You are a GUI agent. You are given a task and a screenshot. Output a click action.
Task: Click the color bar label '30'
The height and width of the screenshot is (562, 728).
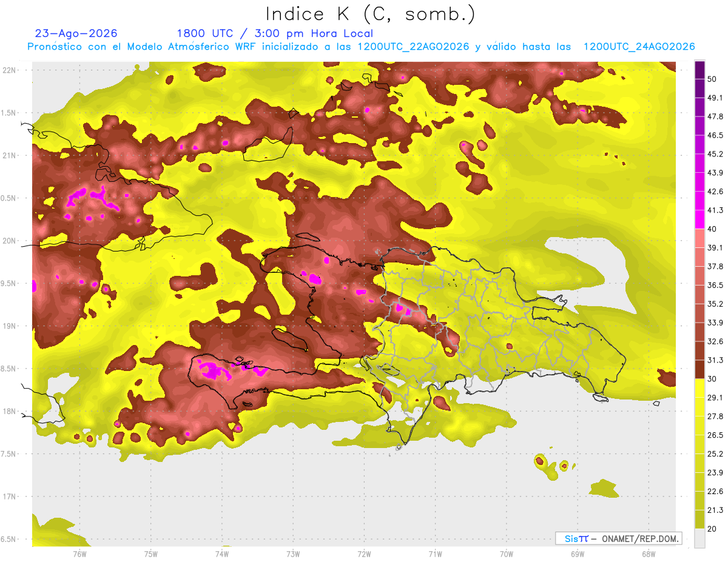click(x=712, y=379)
